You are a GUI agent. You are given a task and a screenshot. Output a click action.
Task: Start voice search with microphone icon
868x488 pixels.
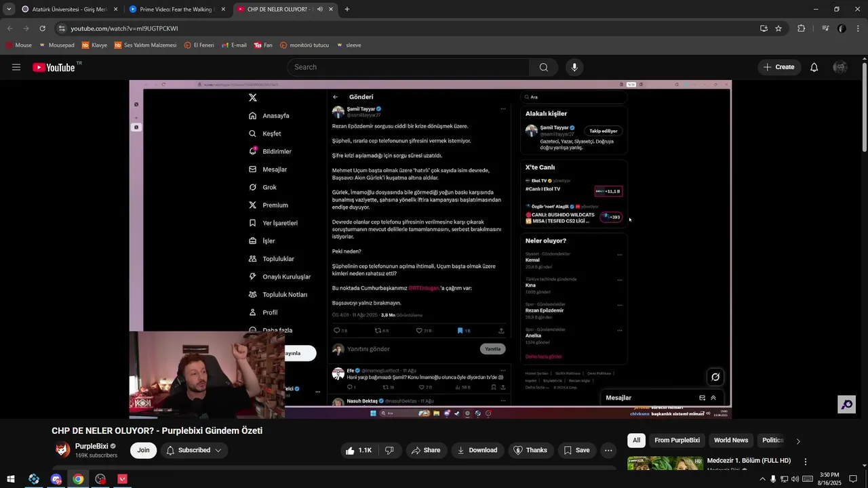574,67
